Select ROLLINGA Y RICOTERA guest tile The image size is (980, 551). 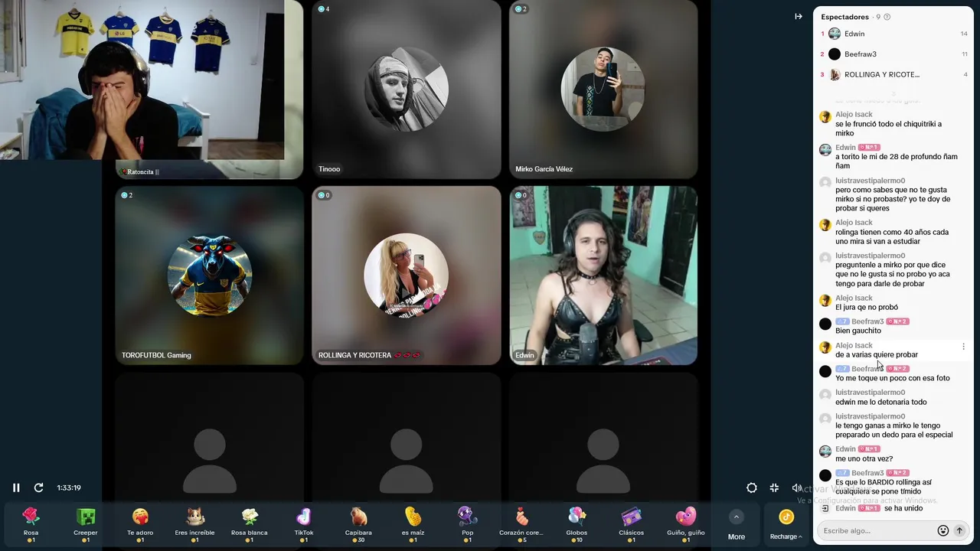pos(407,275)
